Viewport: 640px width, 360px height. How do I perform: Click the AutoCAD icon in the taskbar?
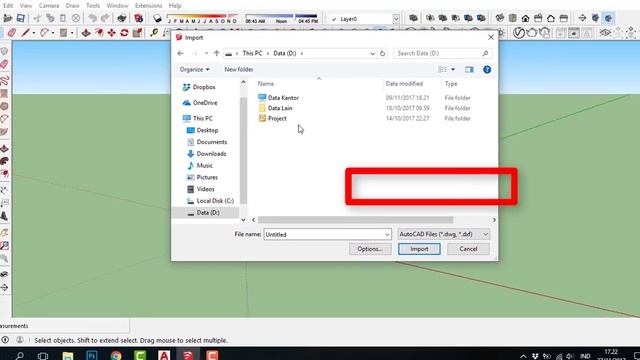tap(164, 356)
